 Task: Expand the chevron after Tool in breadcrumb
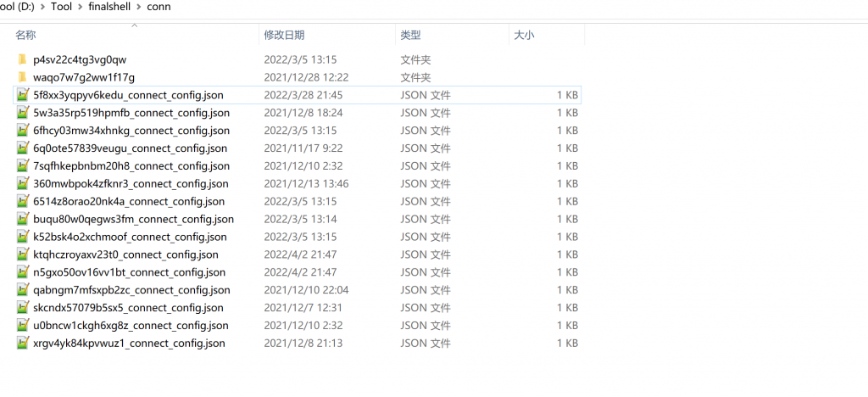click(81, 7)
